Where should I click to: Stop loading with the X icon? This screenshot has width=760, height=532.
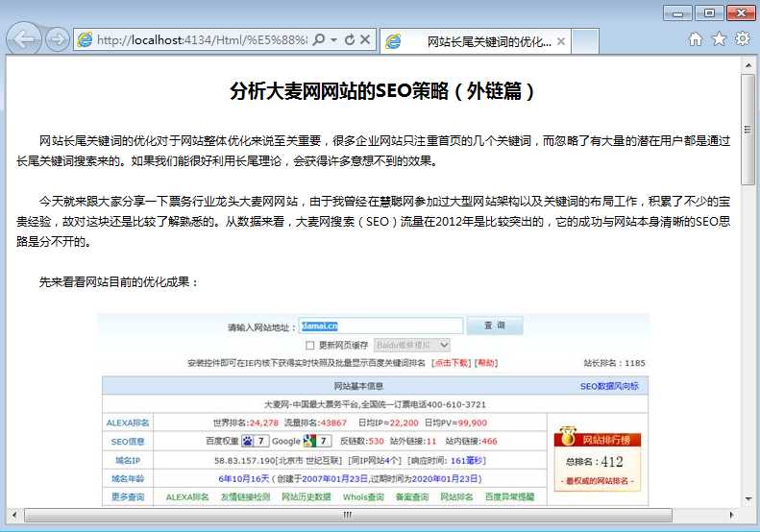(365, 39)
